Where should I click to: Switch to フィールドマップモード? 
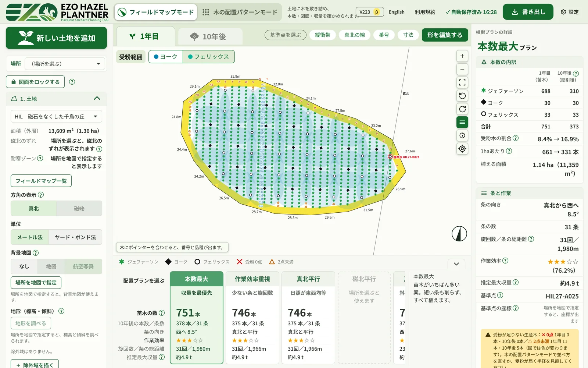tap(156, 12)
